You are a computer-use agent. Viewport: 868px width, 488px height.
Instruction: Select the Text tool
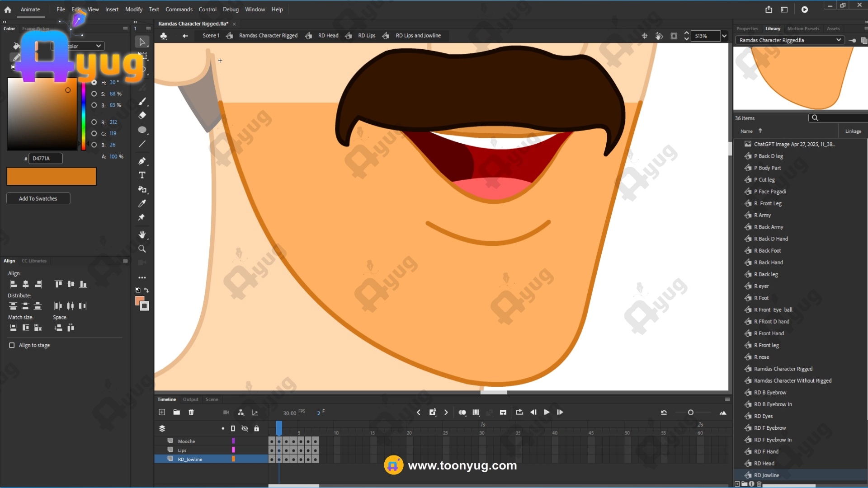[142, 175]
